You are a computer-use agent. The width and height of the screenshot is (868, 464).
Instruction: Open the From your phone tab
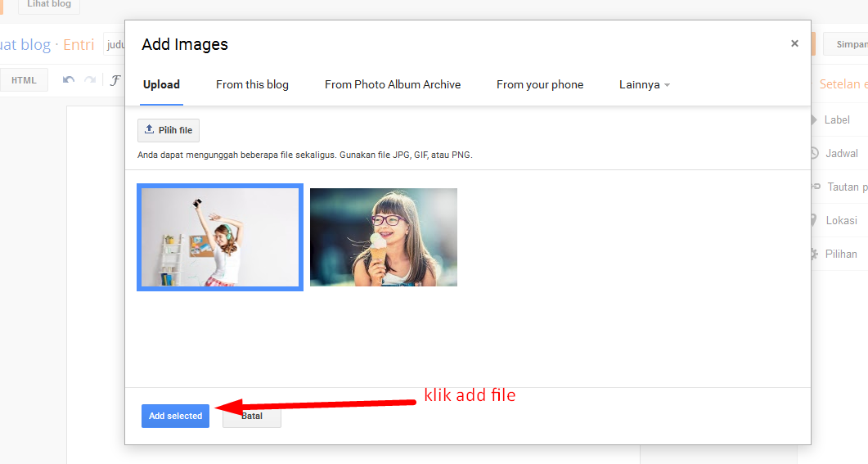click(540, 85)
